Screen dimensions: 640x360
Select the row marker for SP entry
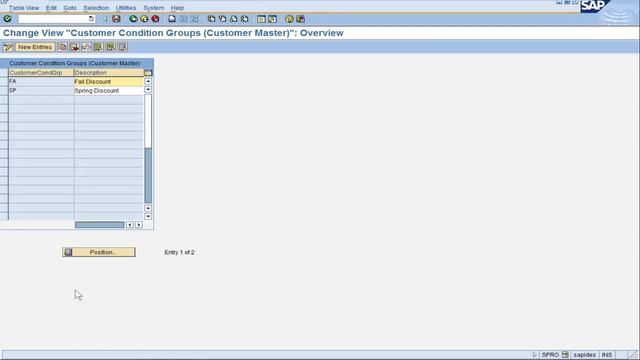click(4, 91)
